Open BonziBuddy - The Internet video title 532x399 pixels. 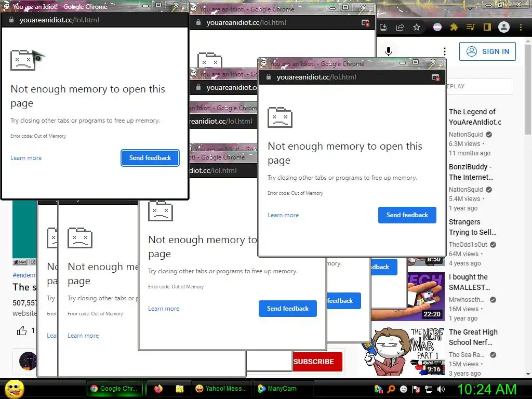(471, 171)
